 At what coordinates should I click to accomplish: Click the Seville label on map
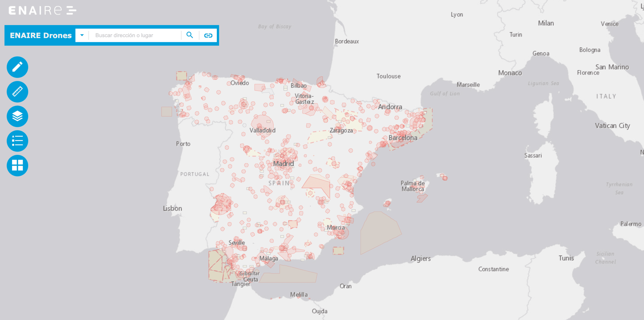[x=237, y=242]
